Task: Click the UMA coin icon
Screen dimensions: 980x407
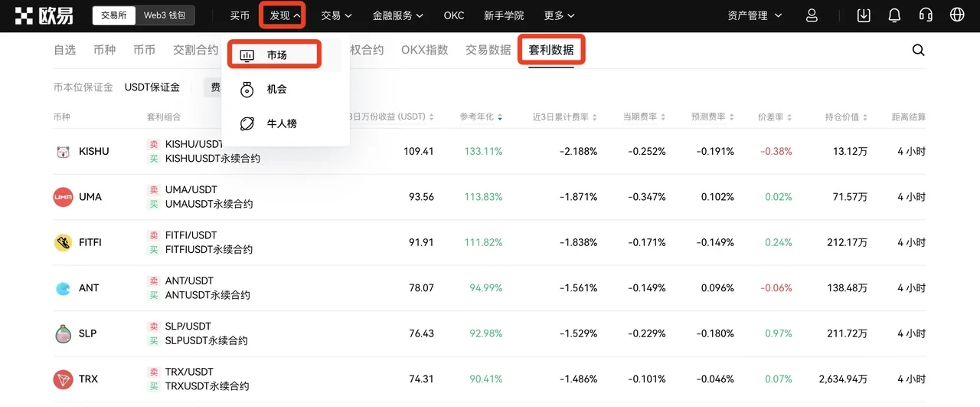Action: coord(63,197)
